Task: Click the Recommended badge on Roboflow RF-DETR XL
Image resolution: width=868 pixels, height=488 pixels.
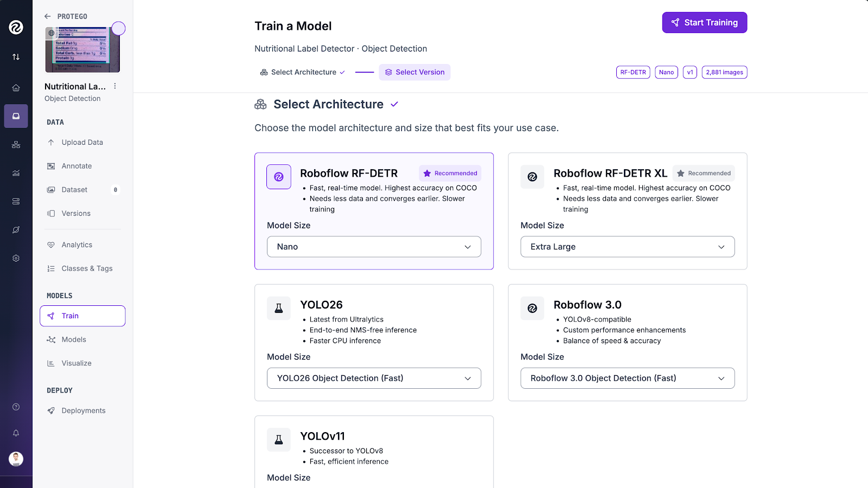Action: click(x=704, y=174)
